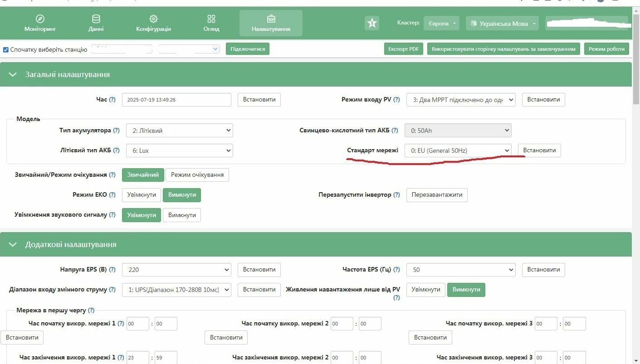Open the Стандарт мережі dropdown
The image size is (640, 364).
click(458, 150)
